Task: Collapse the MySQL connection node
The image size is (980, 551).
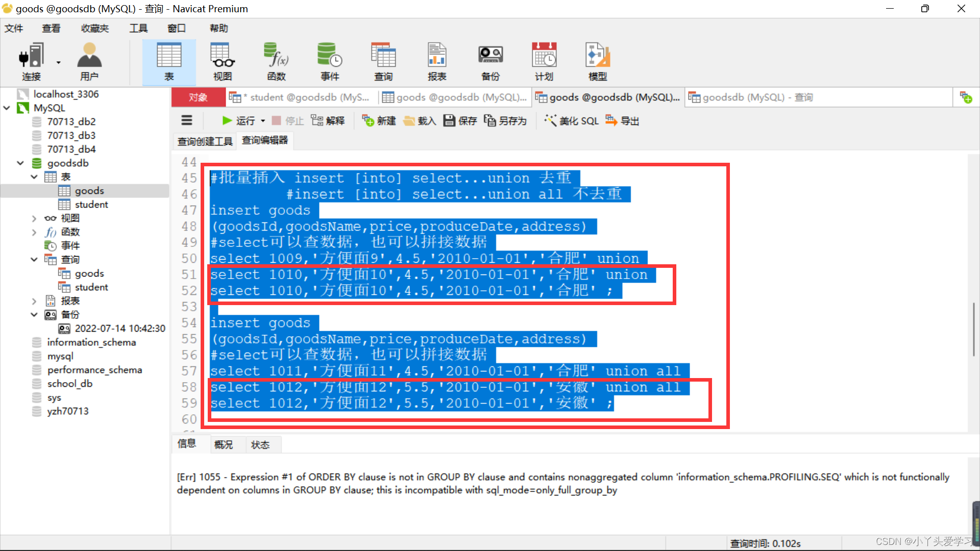Action: [7, 108]
